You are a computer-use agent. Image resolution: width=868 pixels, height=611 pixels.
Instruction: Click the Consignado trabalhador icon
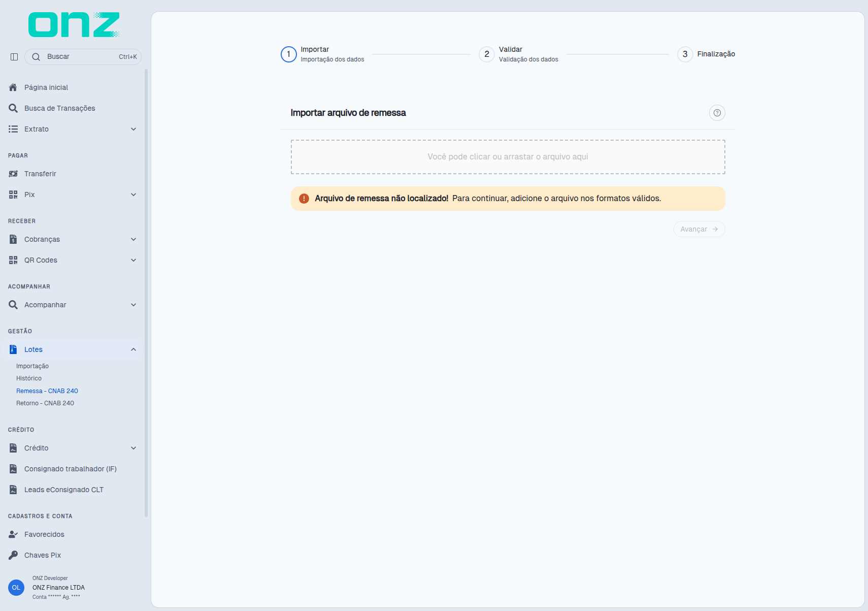pyautogui.click(x=13, y=469)
